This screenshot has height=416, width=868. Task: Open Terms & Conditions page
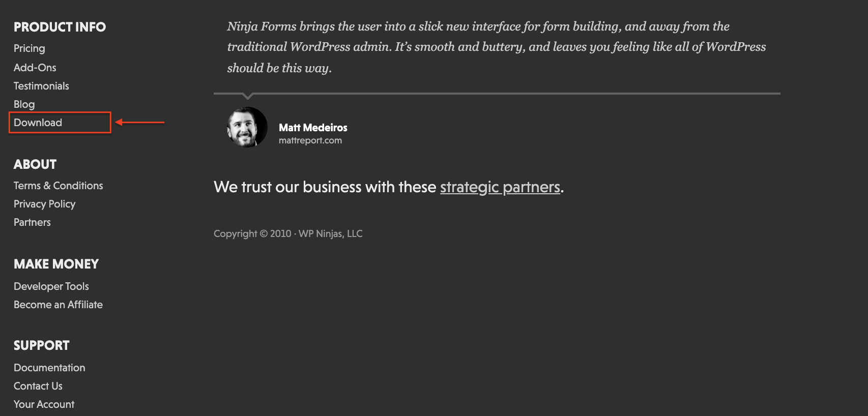(59, 186)
